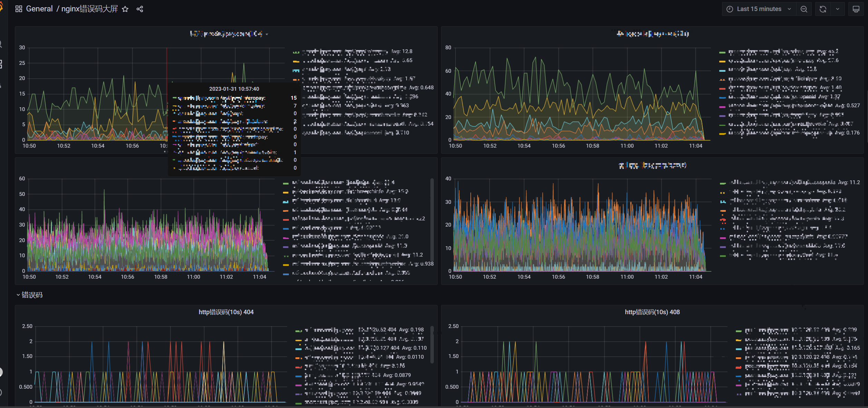
Task: Collapse the 错误码 row
Action: tap(30, 295)
